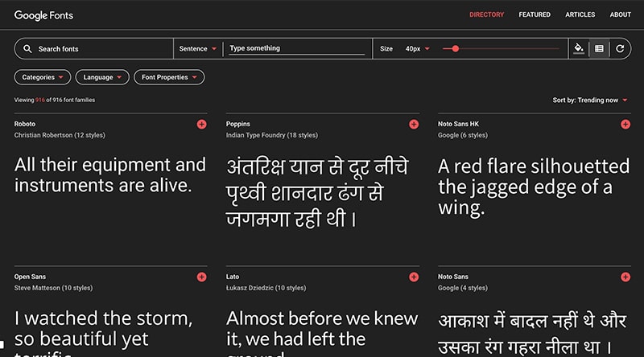Add Poppins with the plus icon
Image resolution: width=644 pixels, height=357 pixels.
[x=414, y=125]
